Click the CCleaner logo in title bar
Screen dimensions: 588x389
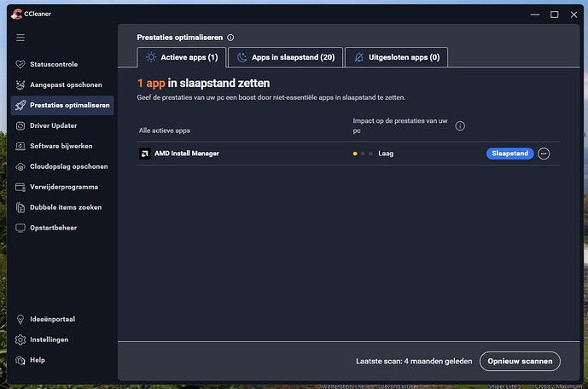coord(16,14)
